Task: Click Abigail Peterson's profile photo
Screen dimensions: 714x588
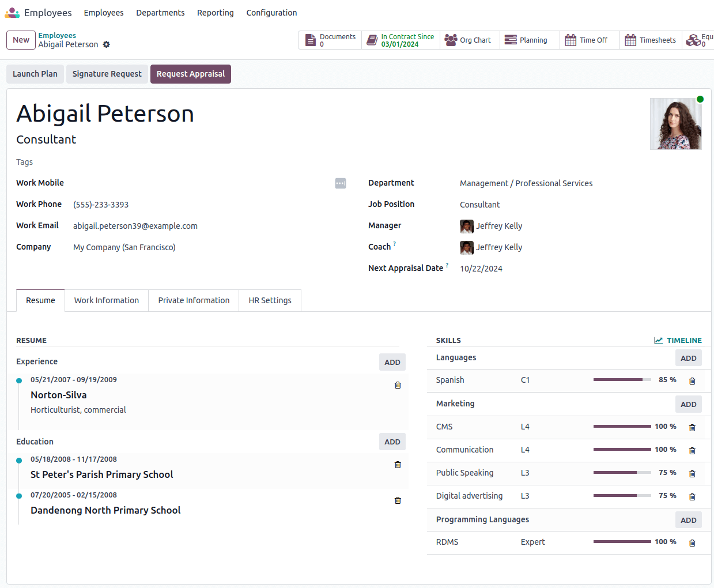Action: [x=675, y=123]
